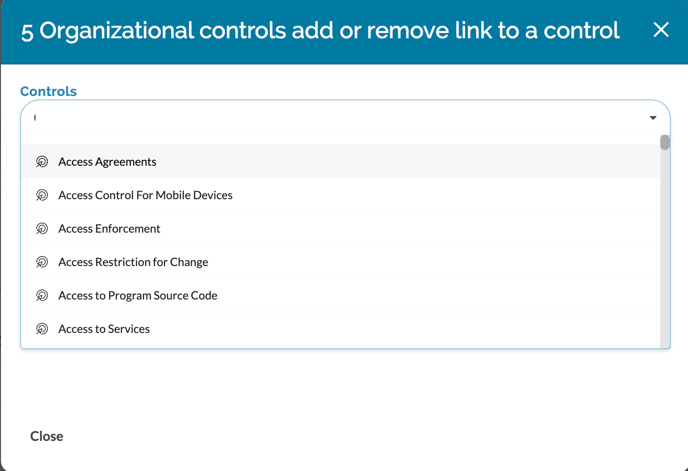The height and width of the screenshot is (471, 688).
Task: Click the icon left of Access to Services
Action: click(x=42, y=329)
